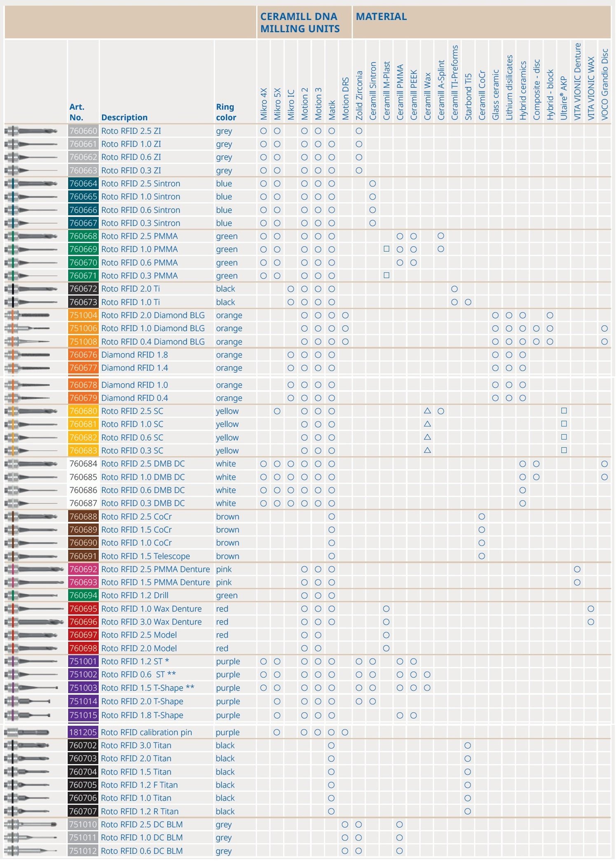Click the tool image for Roto RFID 2.5 ZI
The image size is (616, 866).
32,131
